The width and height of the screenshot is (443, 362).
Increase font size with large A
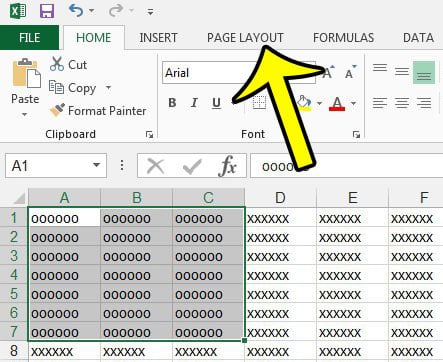pos(328,72)
